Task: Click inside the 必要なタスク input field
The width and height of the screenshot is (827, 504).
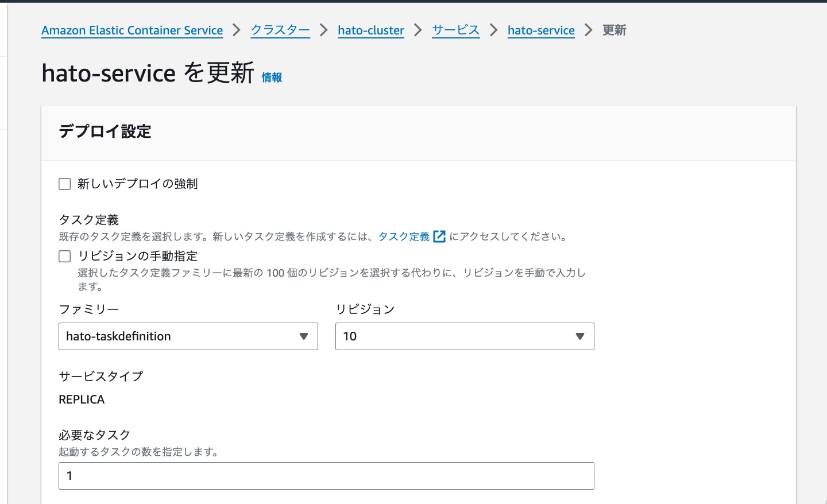Action: pos(326,476)
